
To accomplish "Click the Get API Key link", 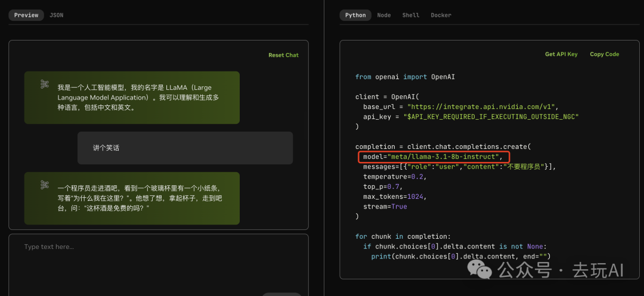I will (x=561, y=54).
